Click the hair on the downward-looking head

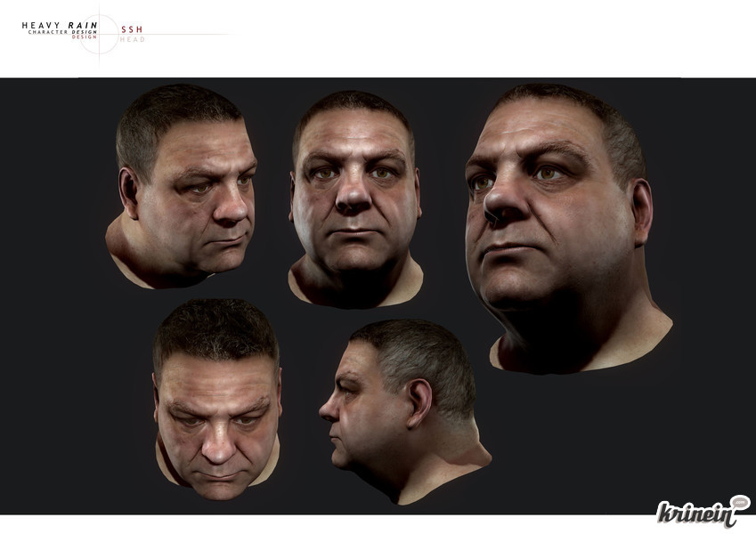[216, 328]
